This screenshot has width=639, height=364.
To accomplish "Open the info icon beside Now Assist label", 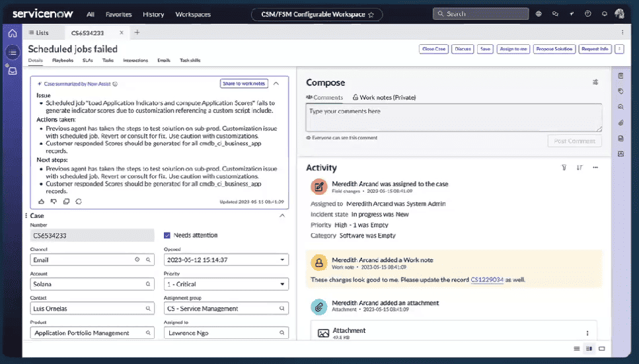I will click(x=115, y=84).
